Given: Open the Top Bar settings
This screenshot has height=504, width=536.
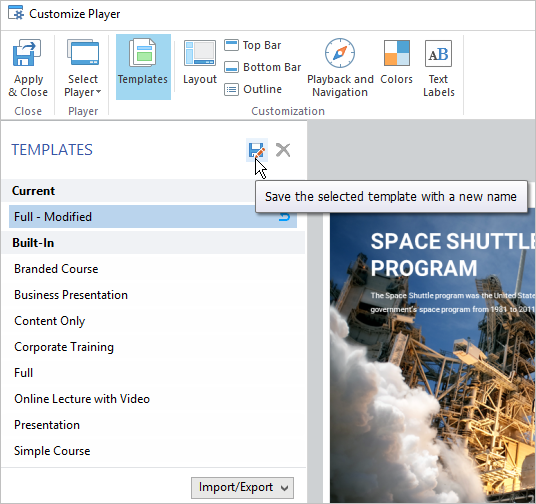Looking at the screenshot, I should (253, 45).
